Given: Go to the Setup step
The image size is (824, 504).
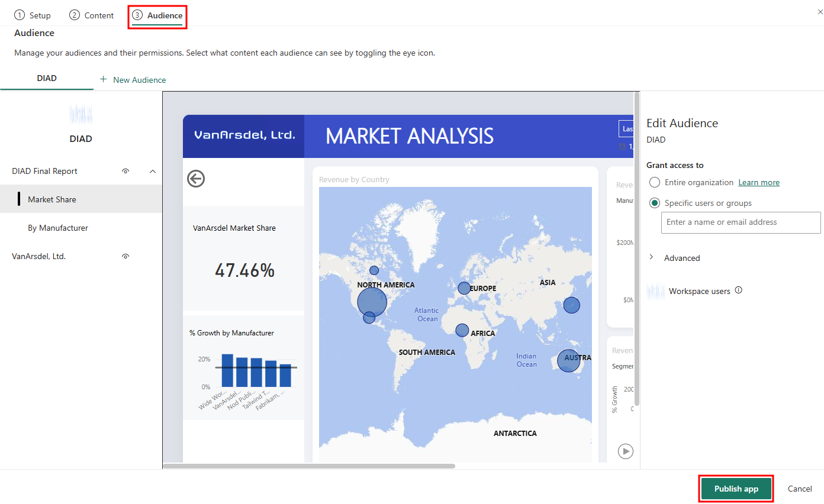Looking at the screenshot, I should pos(33,15).
